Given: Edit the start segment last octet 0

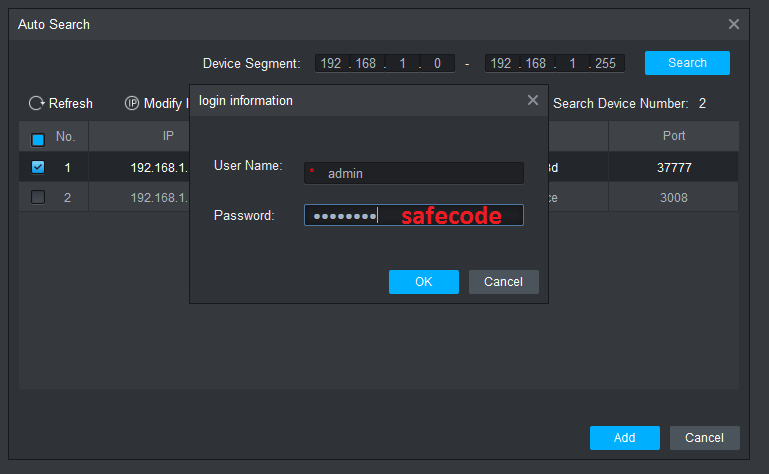Looking at the screenshot, I should coord(437,64).
